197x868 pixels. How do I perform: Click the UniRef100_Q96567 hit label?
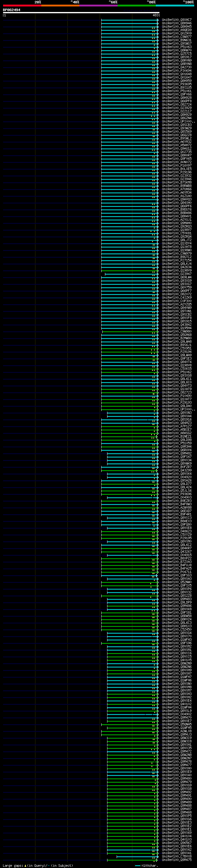pos(177,843)
